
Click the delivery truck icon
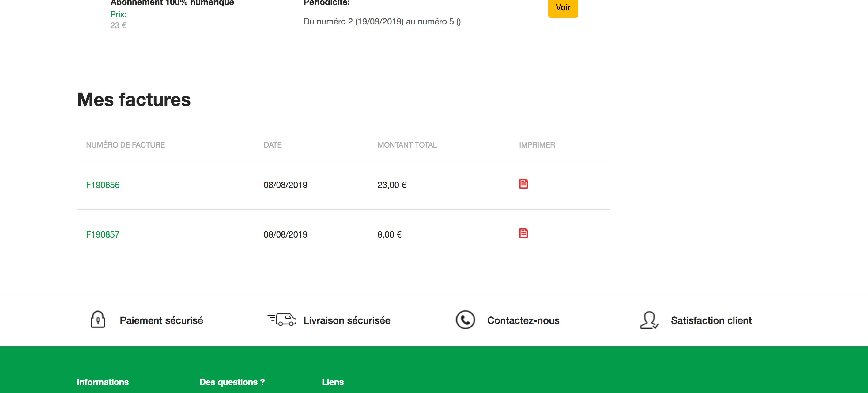(x=282, y=320)
